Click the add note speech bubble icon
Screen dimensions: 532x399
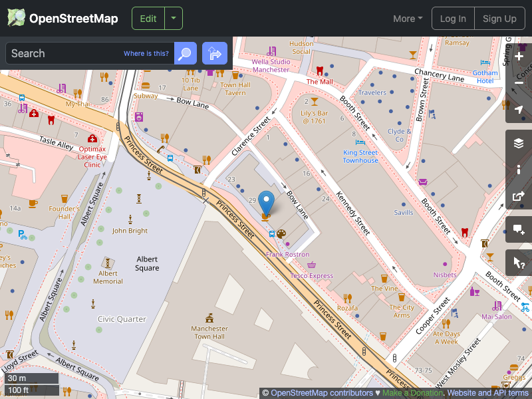click(519, 229)
